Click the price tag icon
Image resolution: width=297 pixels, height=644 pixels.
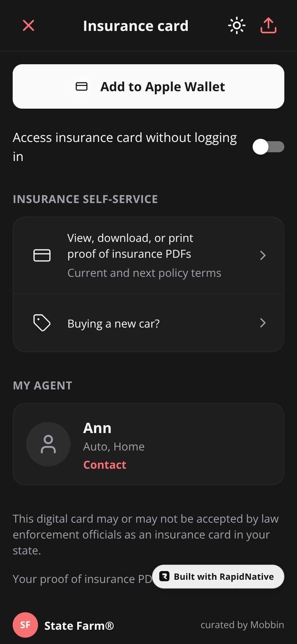coord(42,323)
